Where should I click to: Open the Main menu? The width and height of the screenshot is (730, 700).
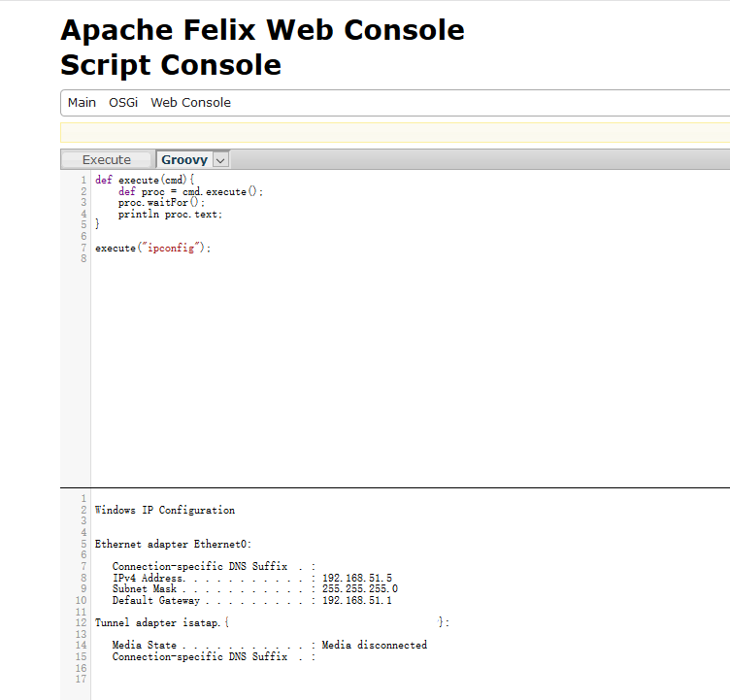[82, 103]
